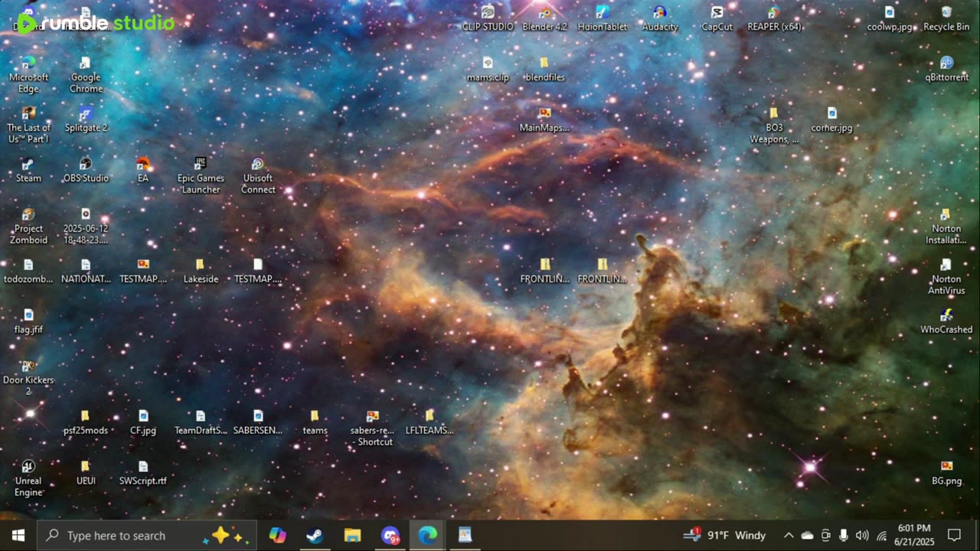Image resolution: width=980 pixels, height=551 pixels.
Task: Open File Explorer from the taskbar
Action: click(x=352, y=535)
